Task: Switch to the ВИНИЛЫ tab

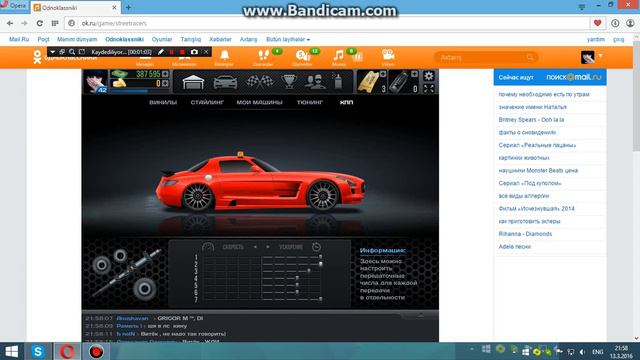Action: tap(163, 102)
